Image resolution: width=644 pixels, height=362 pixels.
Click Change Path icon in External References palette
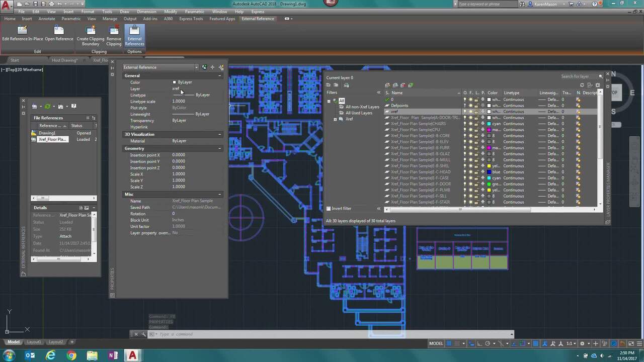pos(61,106)
